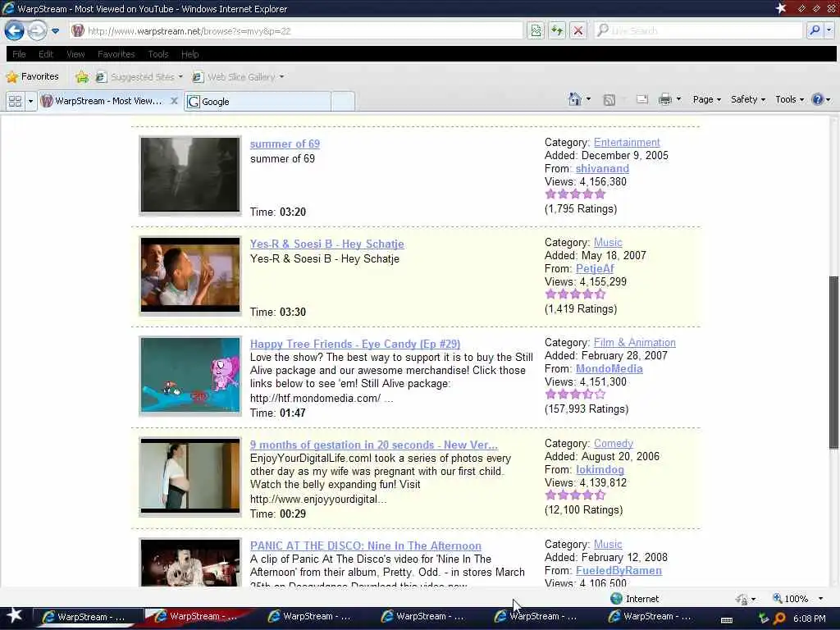Click the browser Forward arrow button
This screenshot has width=840, height=630.
pyautogui.click(x=37, y=30)
